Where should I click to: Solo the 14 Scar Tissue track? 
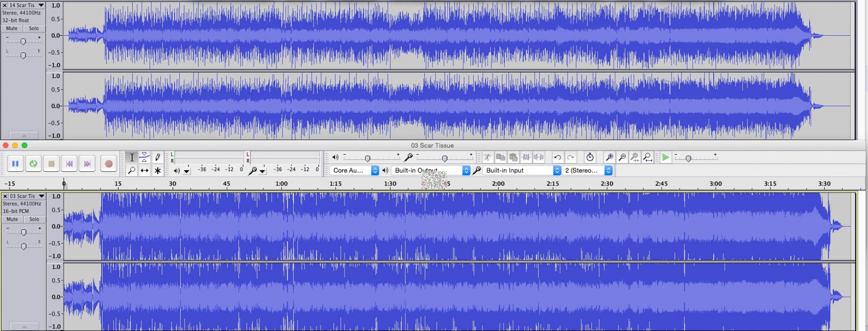[x=34, y=29]
